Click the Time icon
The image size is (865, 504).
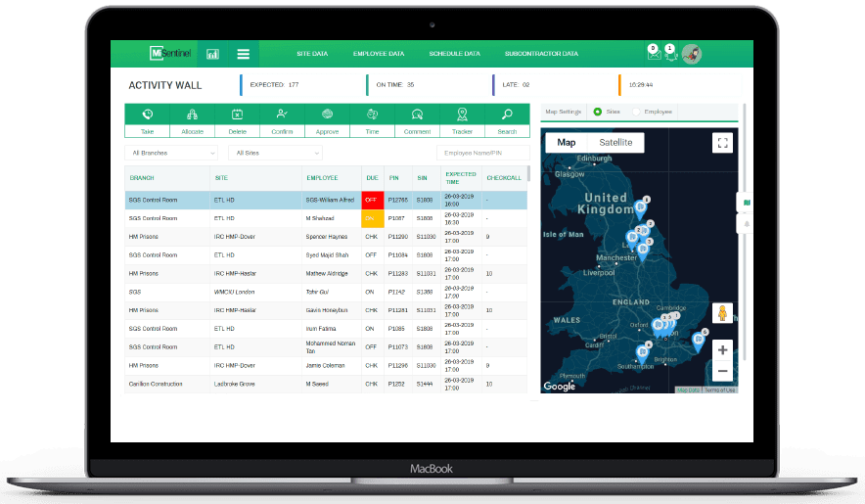tap(373, 115)
